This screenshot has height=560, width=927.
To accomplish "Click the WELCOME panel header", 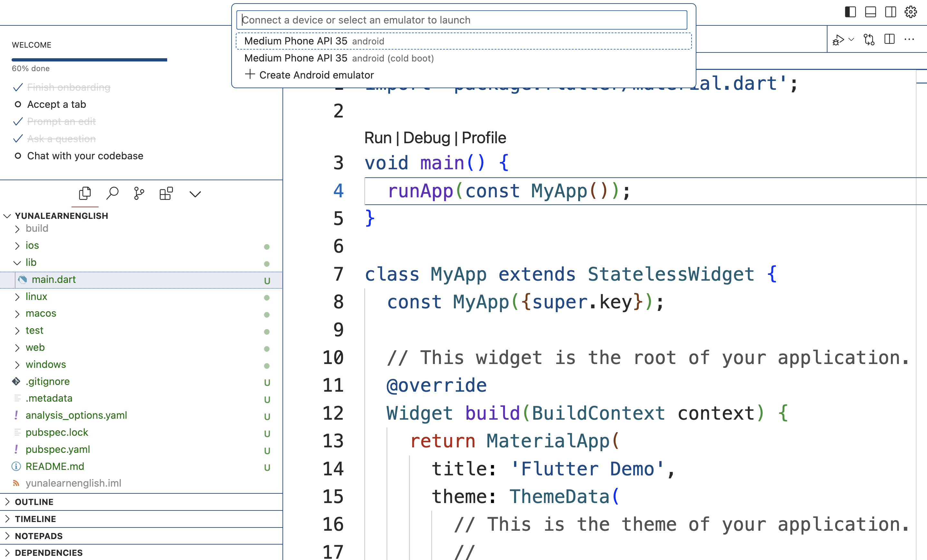I will tap(32, 45).
